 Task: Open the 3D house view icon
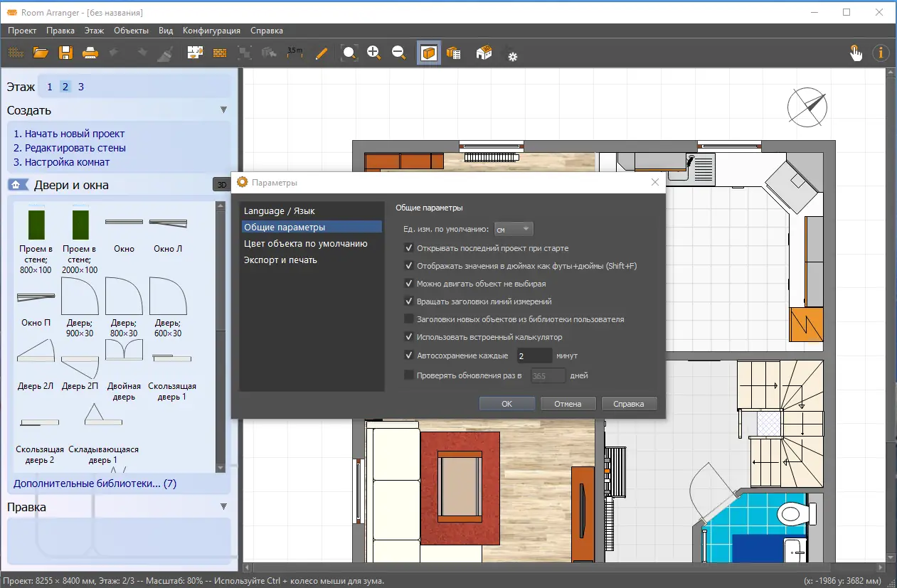pyautogui.click(x=484, y=53)
